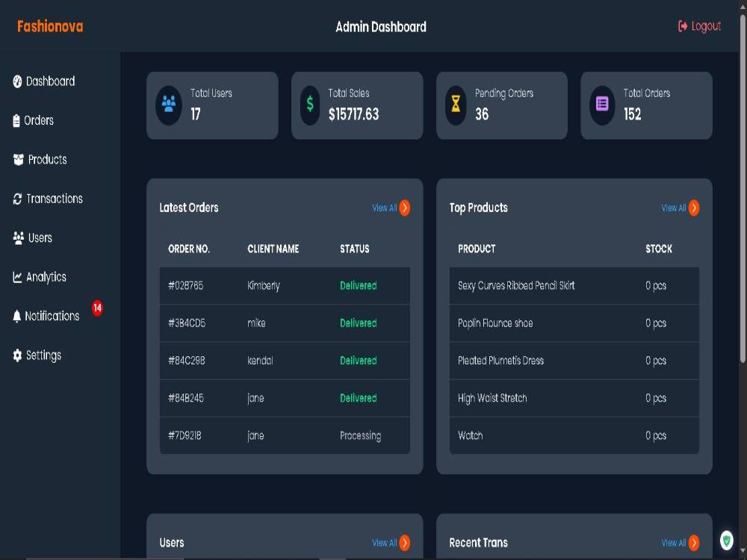
Task: Click the ORDER NO. column header
Action: 189,249
